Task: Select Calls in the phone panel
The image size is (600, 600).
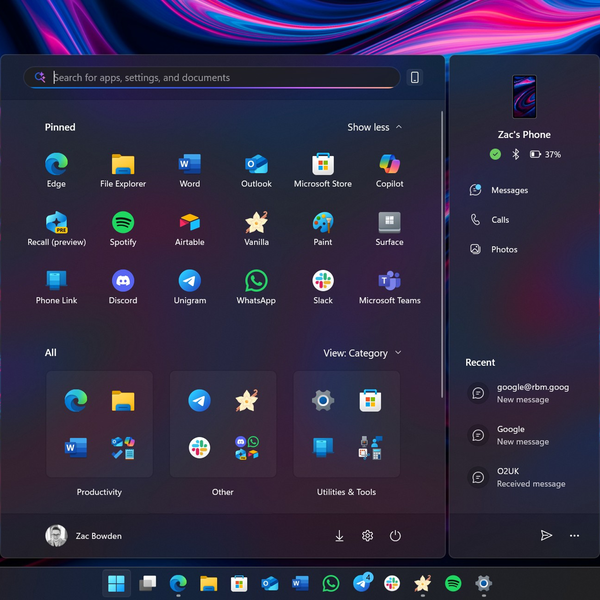Action: (x=499, y=220)
